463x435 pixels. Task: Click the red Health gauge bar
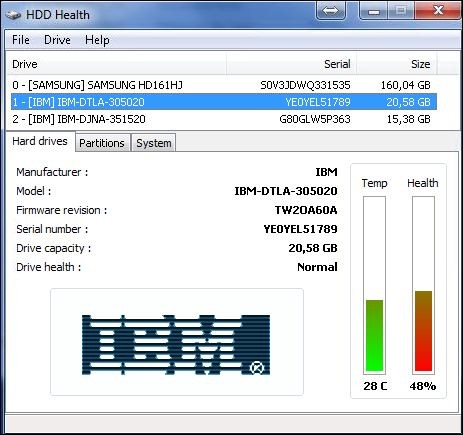pos(423,331)
